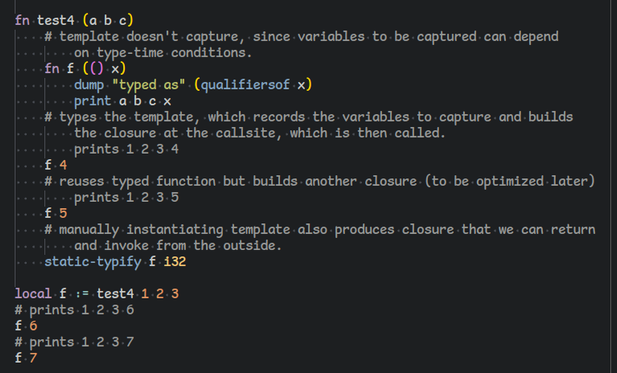Click the fn keyword before test4
The image size is (617, 373).
point(22,20)
